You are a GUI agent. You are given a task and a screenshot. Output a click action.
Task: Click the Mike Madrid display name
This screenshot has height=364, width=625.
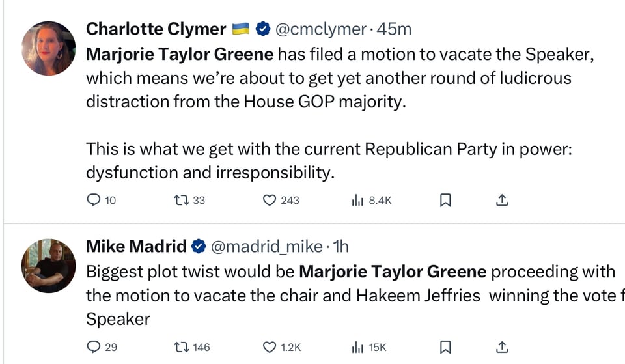pyautogui.click(x=136, y=247)
